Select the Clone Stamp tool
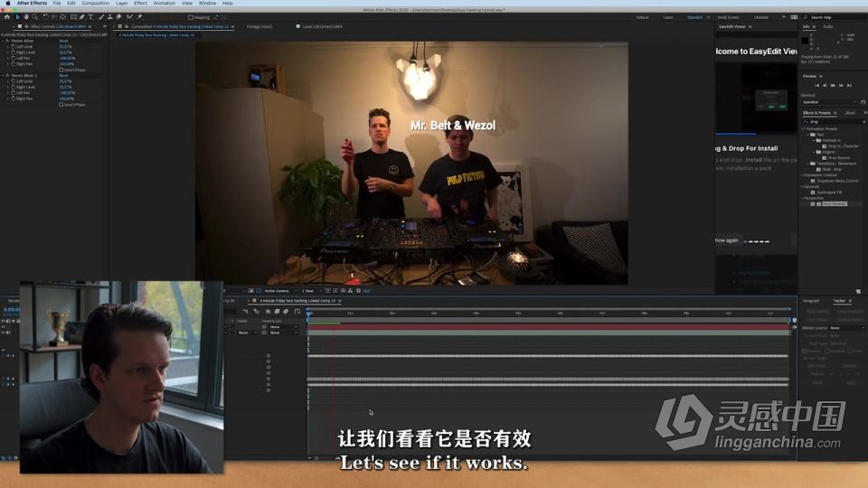 click(x=109, y=17)
